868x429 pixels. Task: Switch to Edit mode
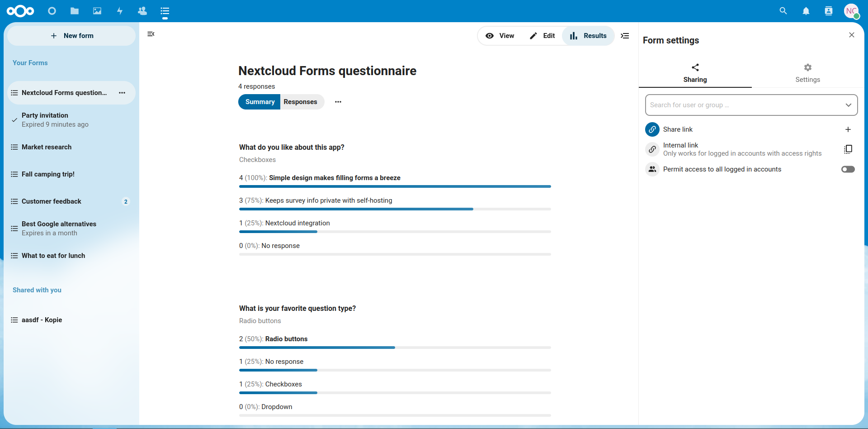click(x=542, y=36)
